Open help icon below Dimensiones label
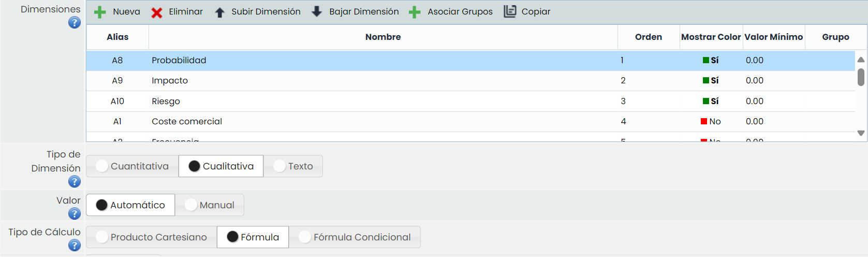This screenshot has width=868, height=257. (75, 23)
